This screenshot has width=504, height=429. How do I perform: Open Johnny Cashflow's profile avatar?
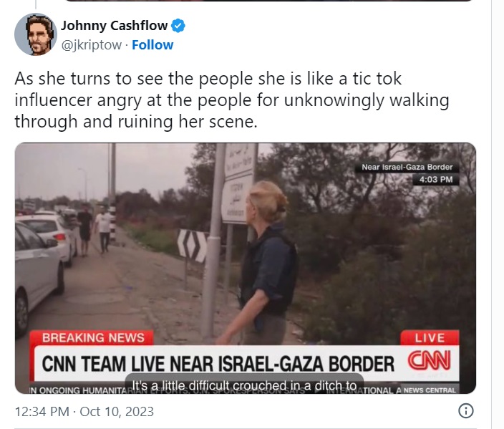36,34
